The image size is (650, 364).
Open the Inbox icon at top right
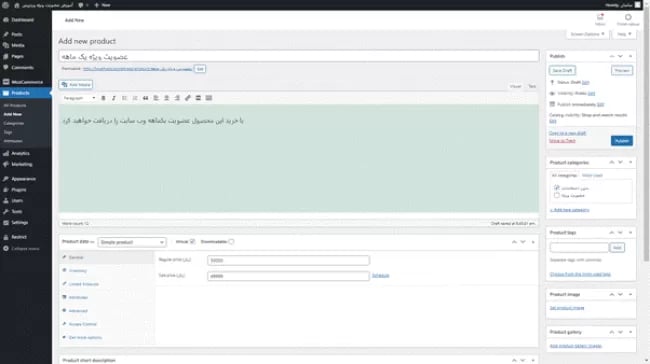coord(600,19)
